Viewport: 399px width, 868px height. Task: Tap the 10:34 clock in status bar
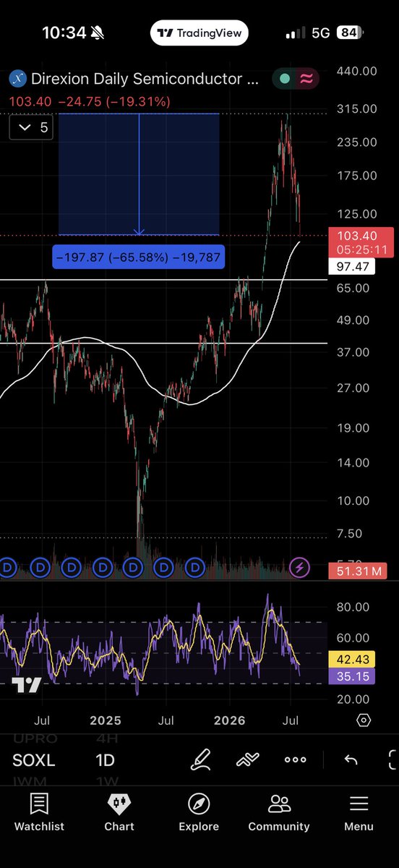pyautogui.click(x=64, y=33)
